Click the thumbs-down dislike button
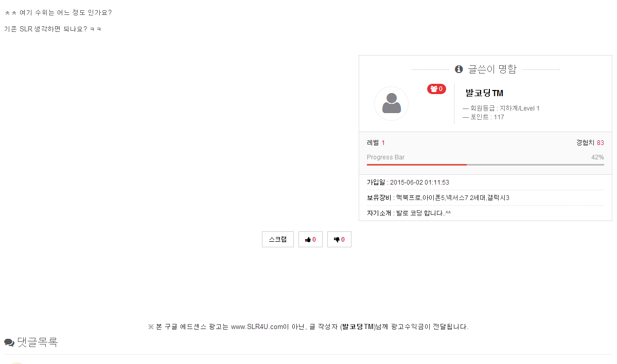The width and height of the screenshot is (617, 364). point(339,240)
